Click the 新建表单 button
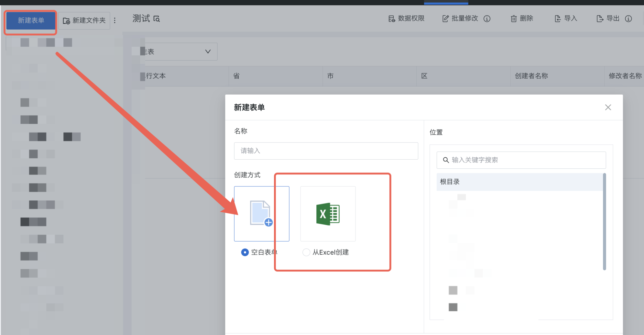This screenshot has height=335, width=644. click(31, 21)
